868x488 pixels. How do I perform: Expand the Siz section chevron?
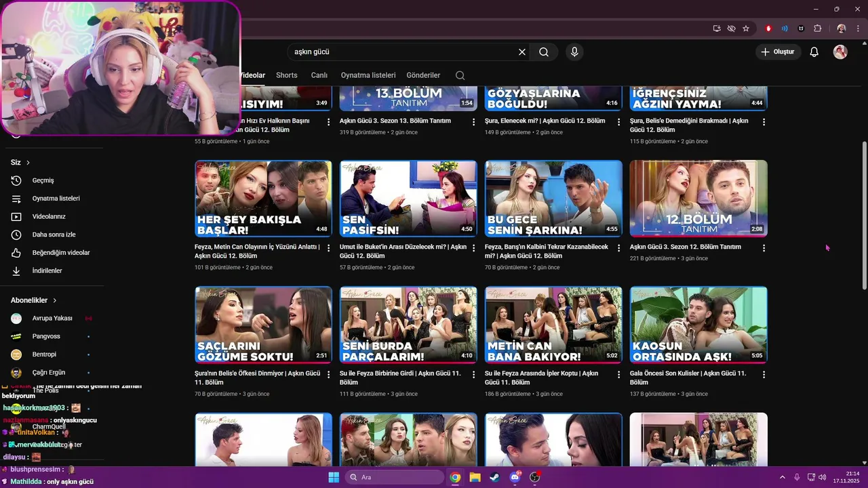(28, 163)
